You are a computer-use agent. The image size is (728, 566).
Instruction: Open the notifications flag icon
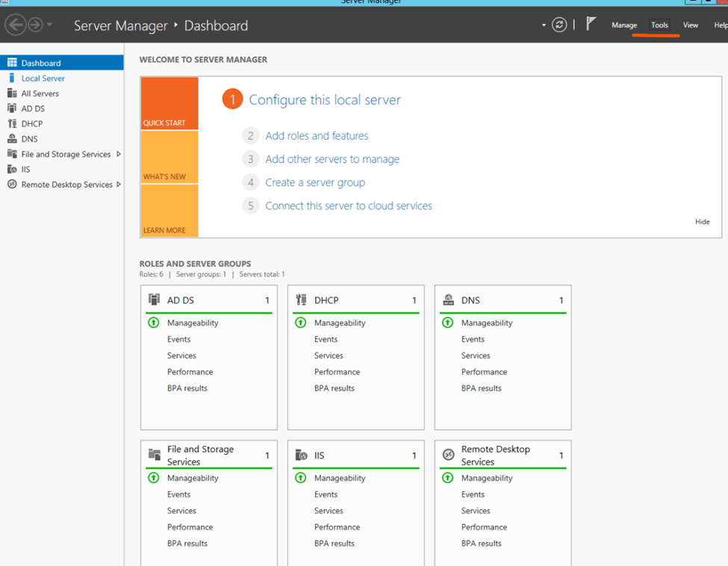coord(591,25)
